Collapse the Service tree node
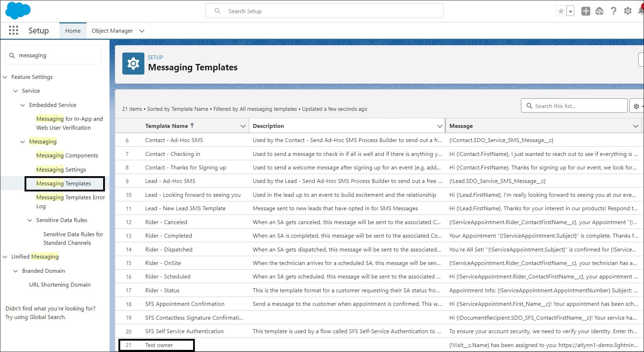 click(x=16, y=91)
